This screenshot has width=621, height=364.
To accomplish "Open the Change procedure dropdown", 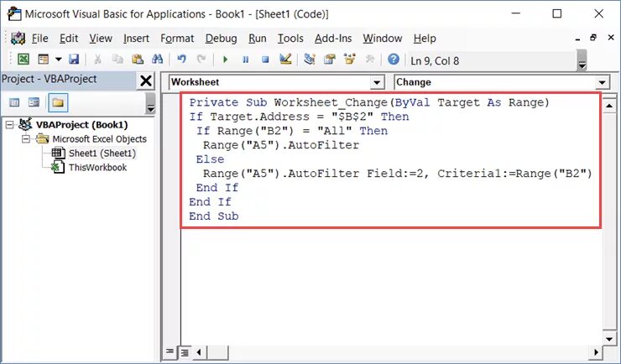I will (x=602, y=83).
